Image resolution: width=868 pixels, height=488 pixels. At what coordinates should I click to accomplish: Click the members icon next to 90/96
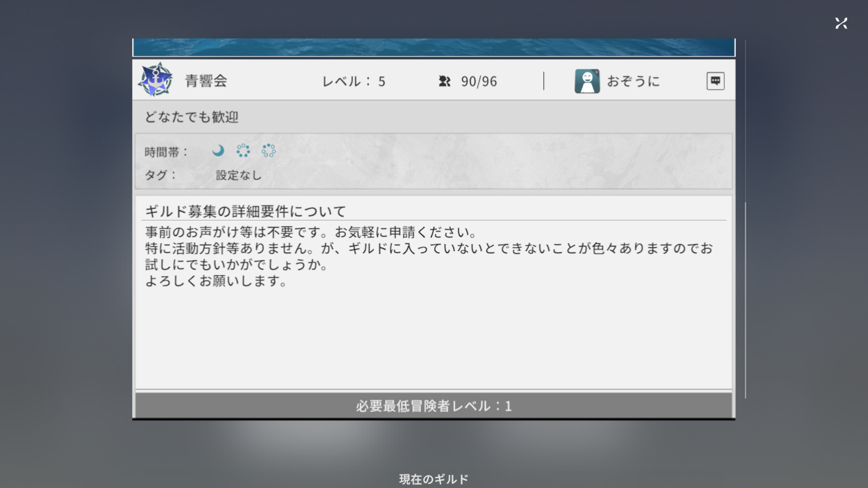click(445, 81)
